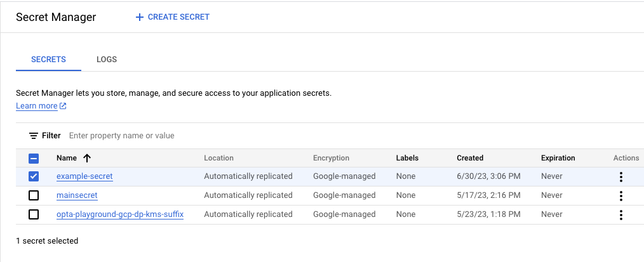The width and height of the screenshot is (644, 262).
Task: Tick the opta-playground-gcp-dp-kms-suffix checkbox
Action: click(34, 214)
